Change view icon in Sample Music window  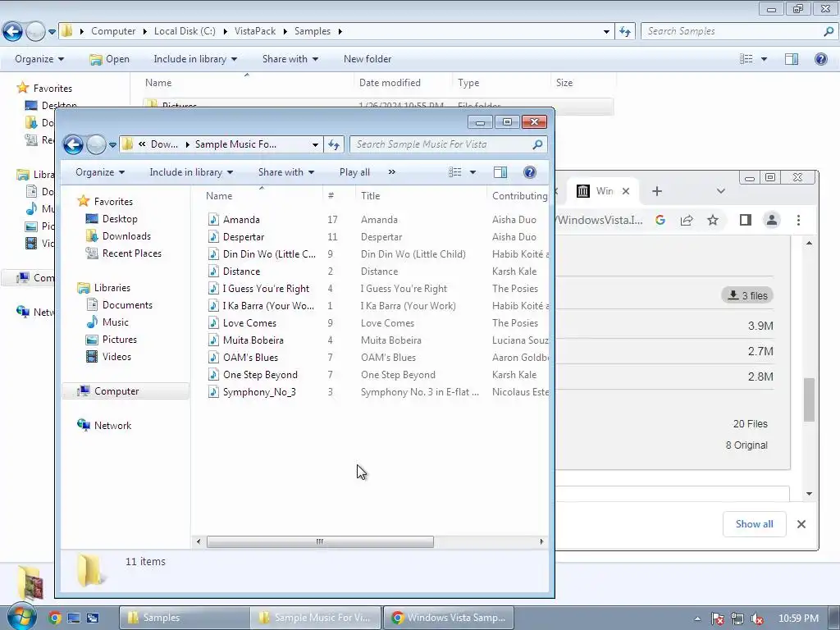[454, 172]
